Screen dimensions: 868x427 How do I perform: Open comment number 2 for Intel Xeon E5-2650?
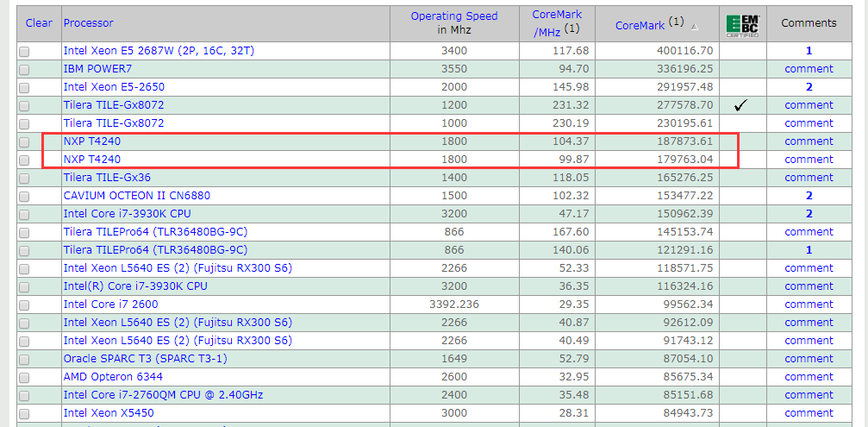pos(809,87)
